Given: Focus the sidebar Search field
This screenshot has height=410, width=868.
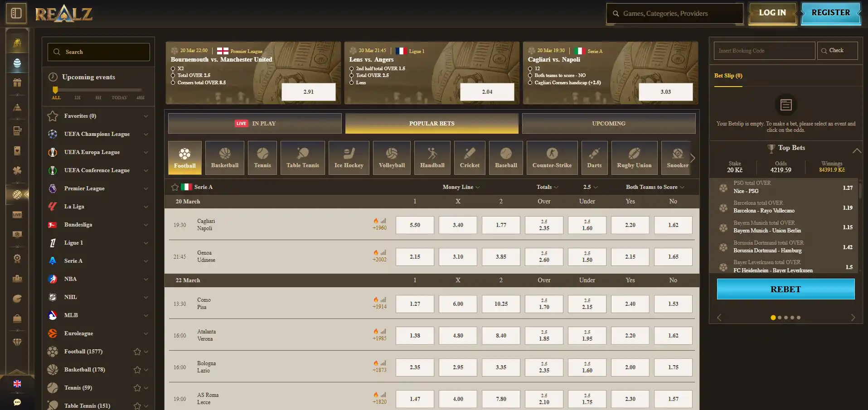Looking at the screenshot, I should pos(99,52).
